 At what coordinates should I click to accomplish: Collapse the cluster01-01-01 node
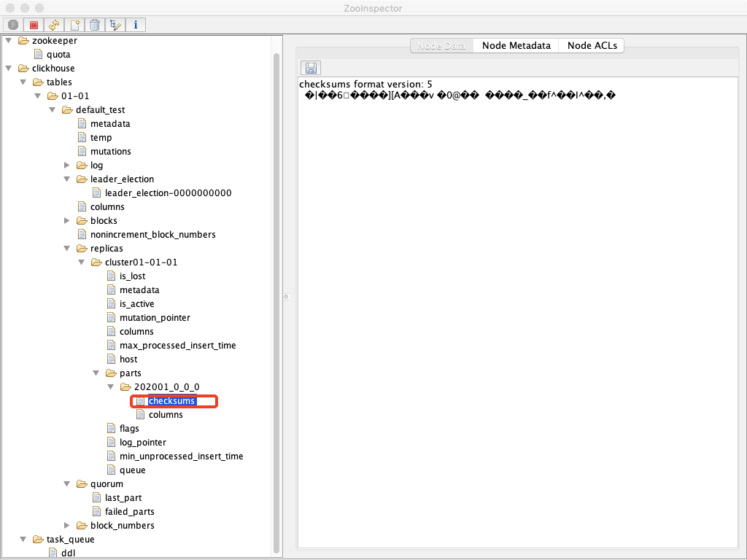(x=82, y=262)
